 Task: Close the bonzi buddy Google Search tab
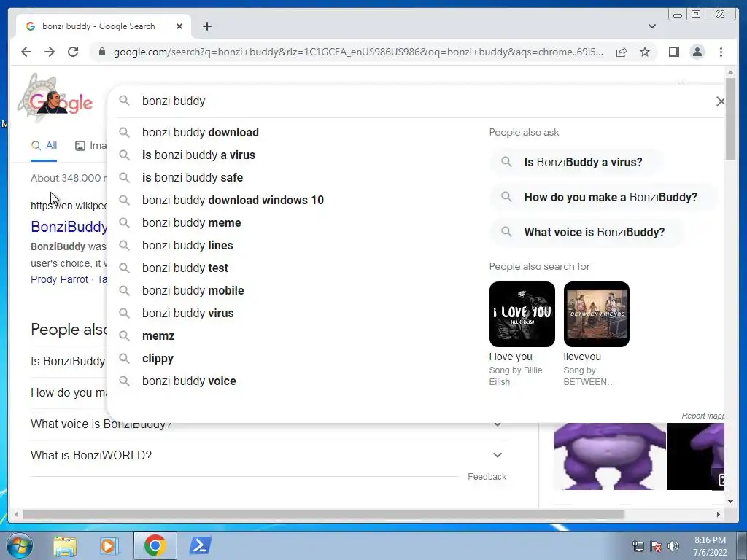[179, 26]
